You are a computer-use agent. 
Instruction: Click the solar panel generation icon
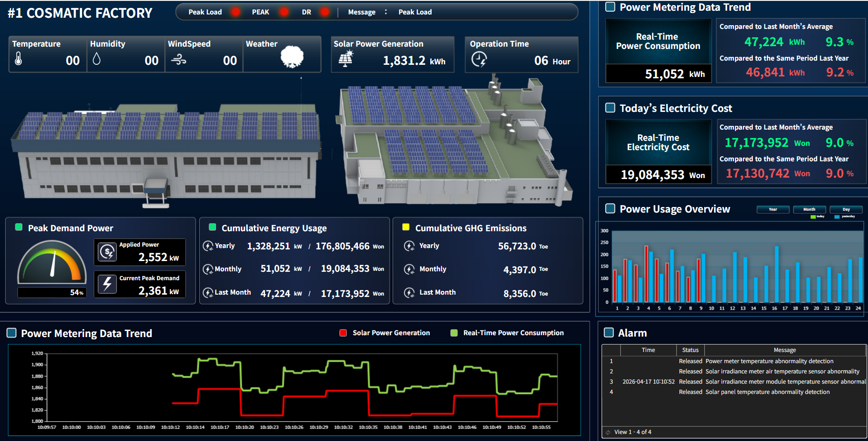point(346,59)
